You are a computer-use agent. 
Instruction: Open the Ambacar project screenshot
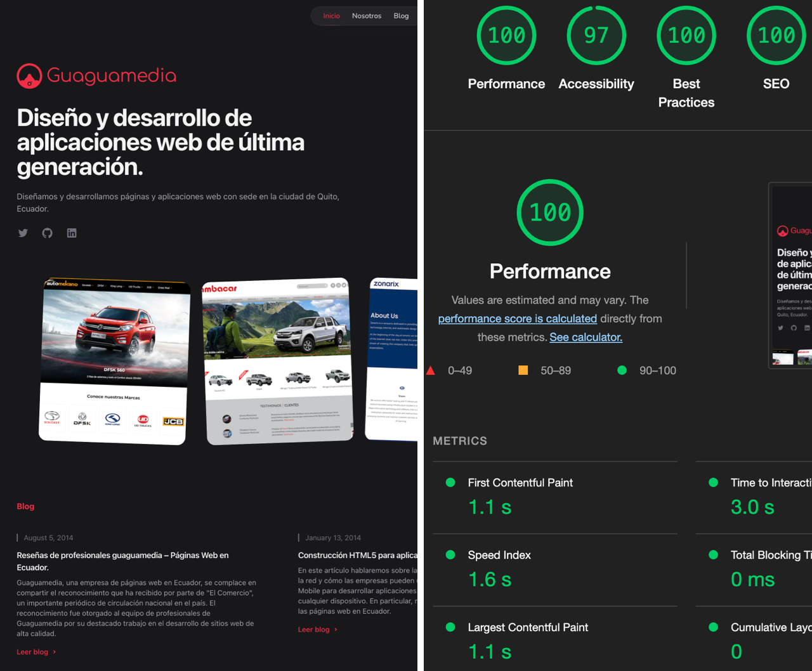coord(278,360)
